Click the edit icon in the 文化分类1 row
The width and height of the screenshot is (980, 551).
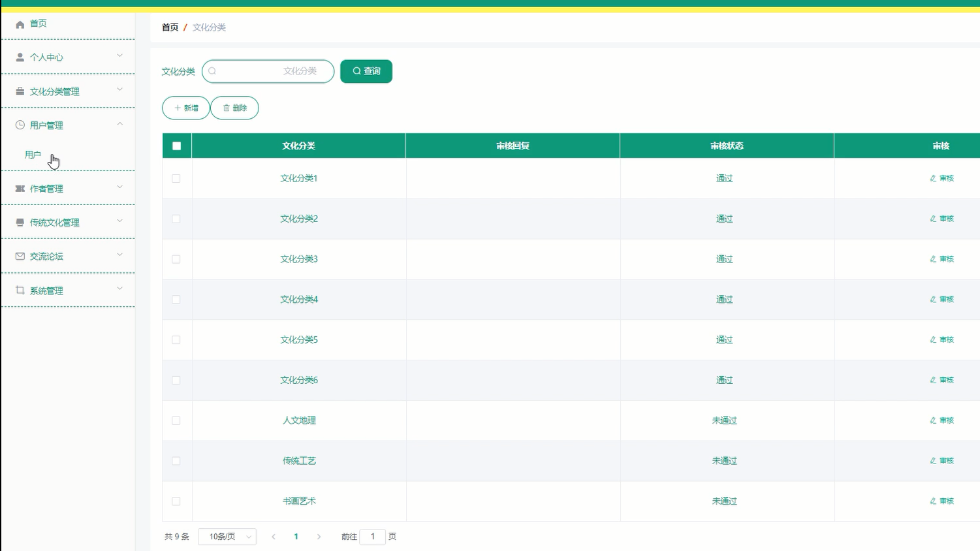tap(933, 178)
